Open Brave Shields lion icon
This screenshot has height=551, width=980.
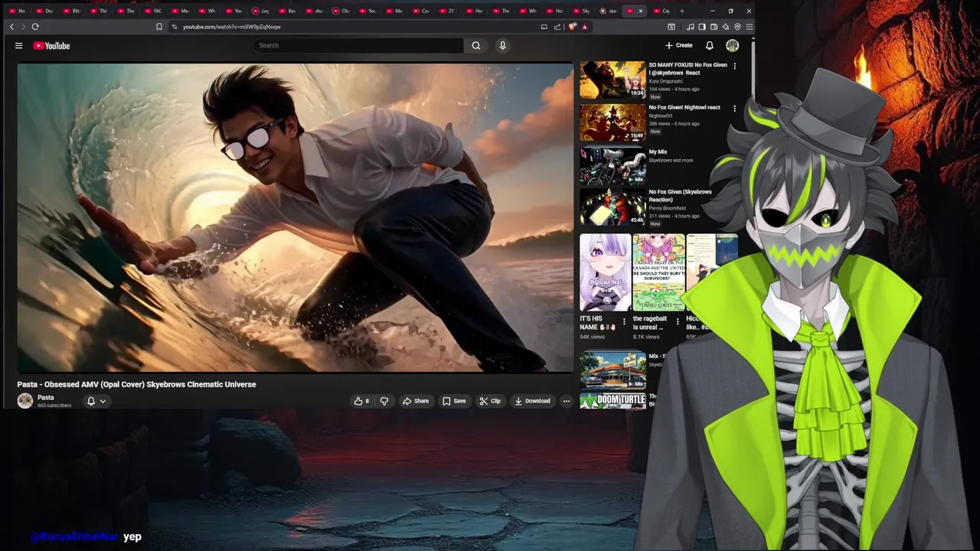coord(572,27)
